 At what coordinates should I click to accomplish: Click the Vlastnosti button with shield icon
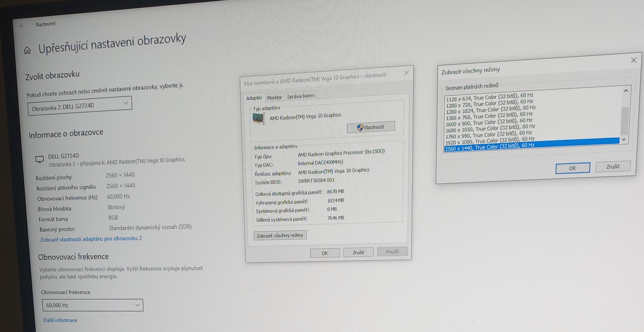(371, 127)
